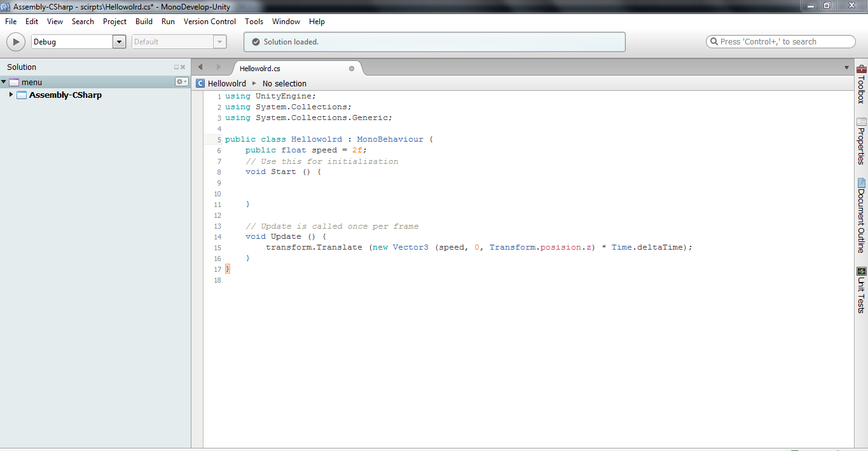Viewport: 868px width, 451px height.
Task: Click the search magnifier icon
Action: coord(713,42)
